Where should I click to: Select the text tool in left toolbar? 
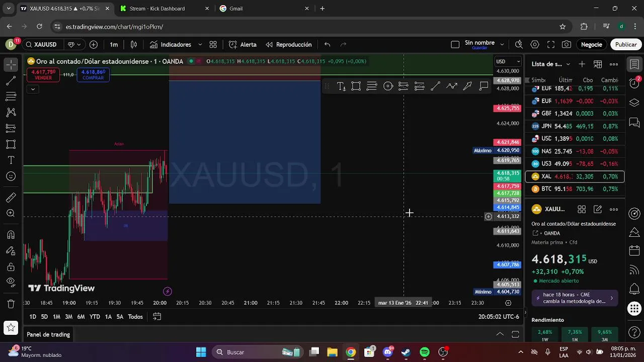(x=11, y=160)
